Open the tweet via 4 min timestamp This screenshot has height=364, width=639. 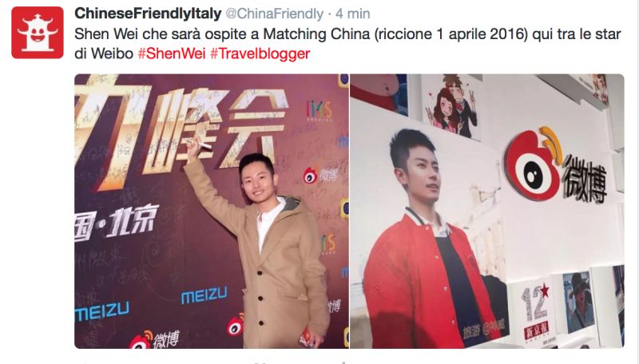353,14
